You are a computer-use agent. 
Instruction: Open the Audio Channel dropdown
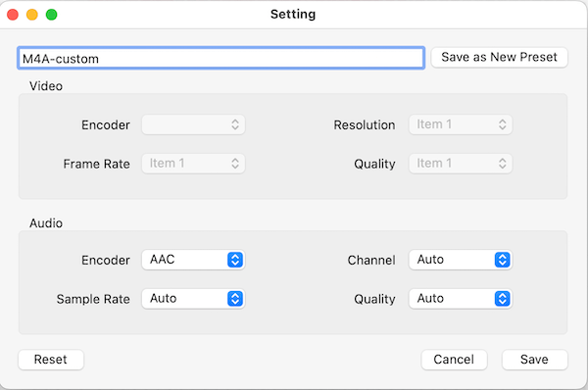[461, 260]
